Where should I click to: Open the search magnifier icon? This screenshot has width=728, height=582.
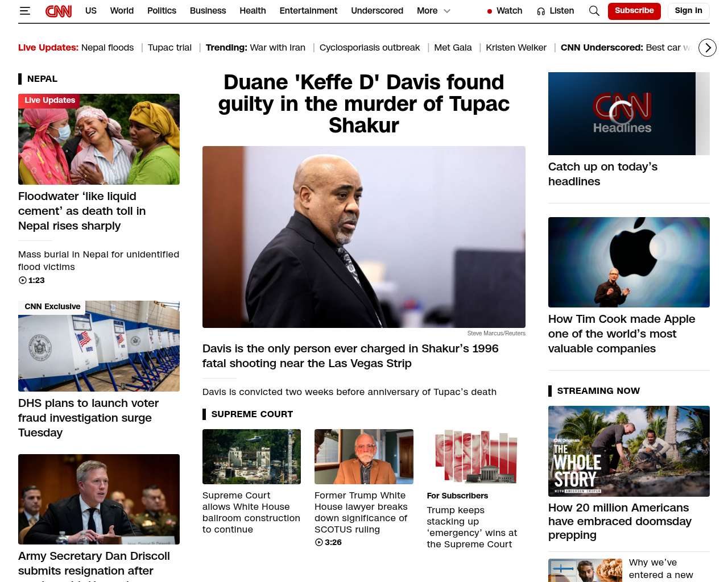(x=594, y=11)
